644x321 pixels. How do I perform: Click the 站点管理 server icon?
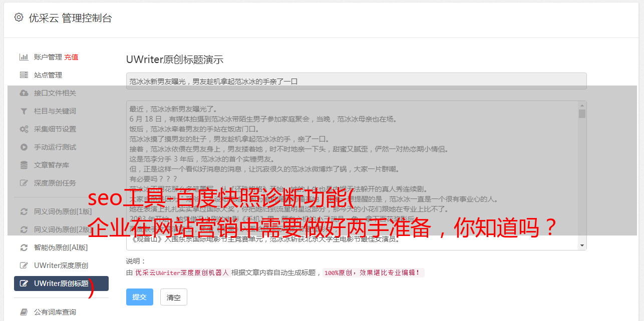[x=24, y=75]
